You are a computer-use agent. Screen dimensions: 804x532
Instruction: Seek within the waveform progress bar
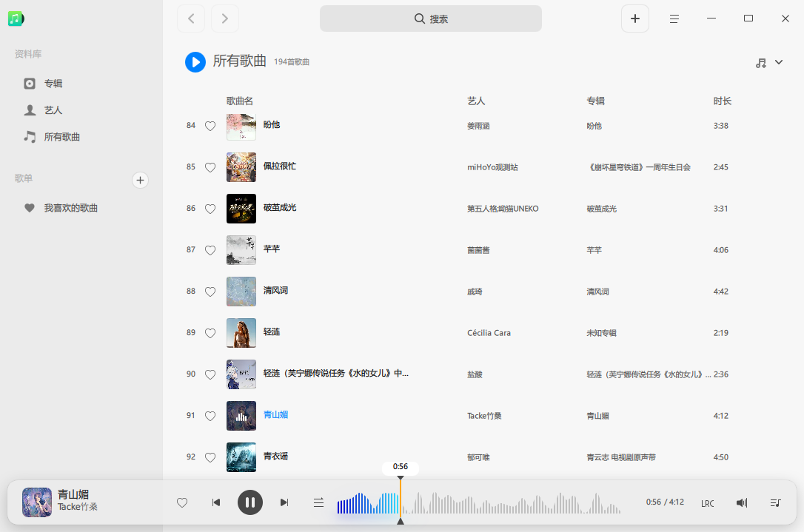(x=479, y=503)
